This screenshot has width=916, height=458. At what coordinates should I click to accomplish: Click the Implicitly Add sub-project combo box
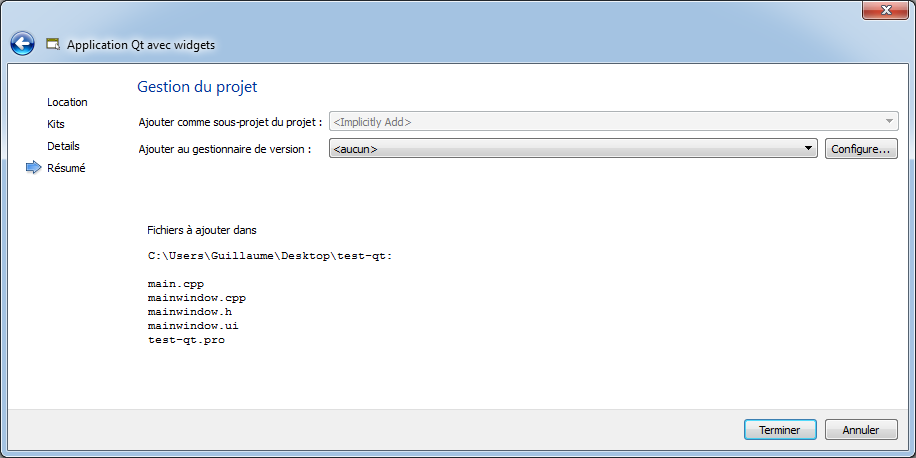point(613,122)
